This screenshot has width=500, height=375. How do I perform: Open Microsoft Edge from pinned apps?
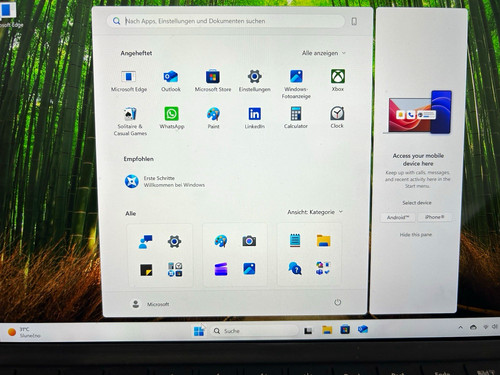tap(129, 81)
